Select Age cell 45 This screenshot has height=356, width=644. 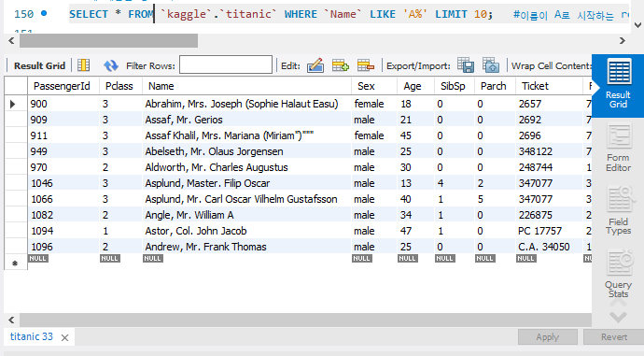(415, 135)
